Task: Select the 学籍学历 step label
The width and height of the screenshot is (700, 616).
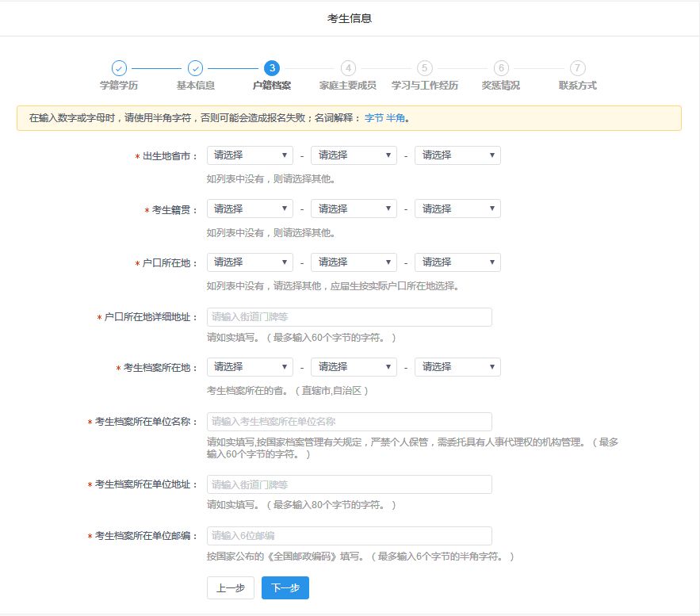Action: pos(119,86)
